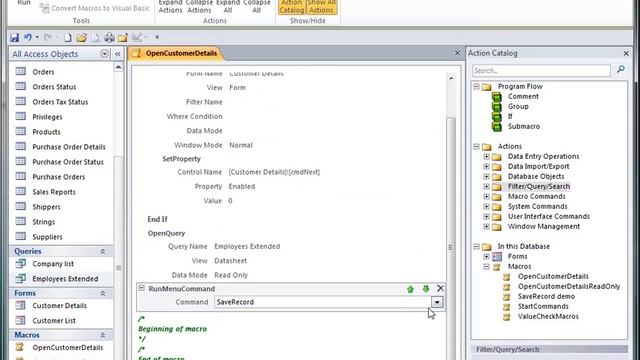Click Collapse Actions ribbon button
The height and width of the screenshot is (360, 640).
coord(199,6)
